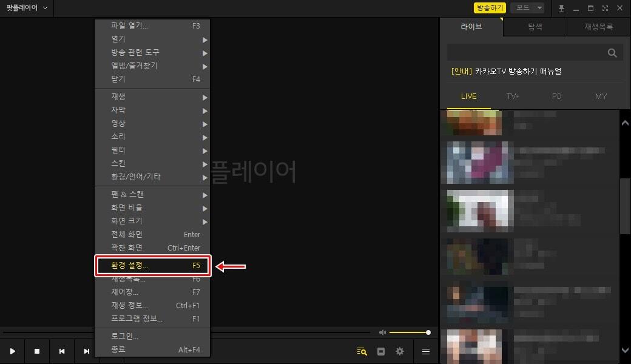This screenshot has width=631, height=364.
Task: Expand the 스킨 submenu
Action: pos(152,163)
